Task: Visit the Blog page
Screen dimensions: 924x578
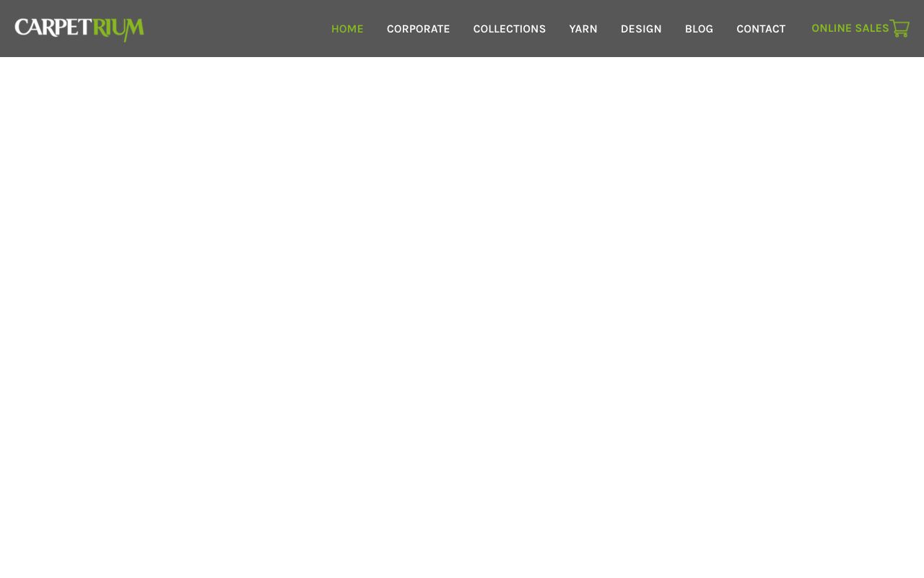Action: pyautogui.click(x=699, y=29)
